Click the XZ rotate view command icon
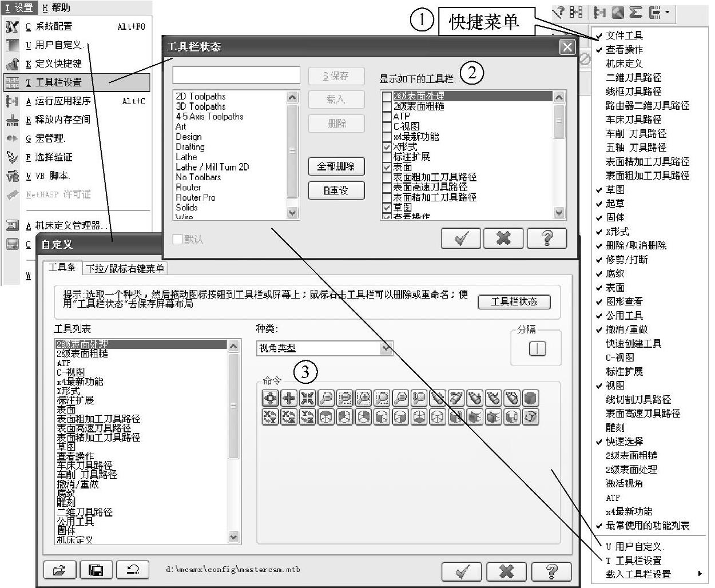The width and height of the screenshot is (715, 588). coord(289,416)
